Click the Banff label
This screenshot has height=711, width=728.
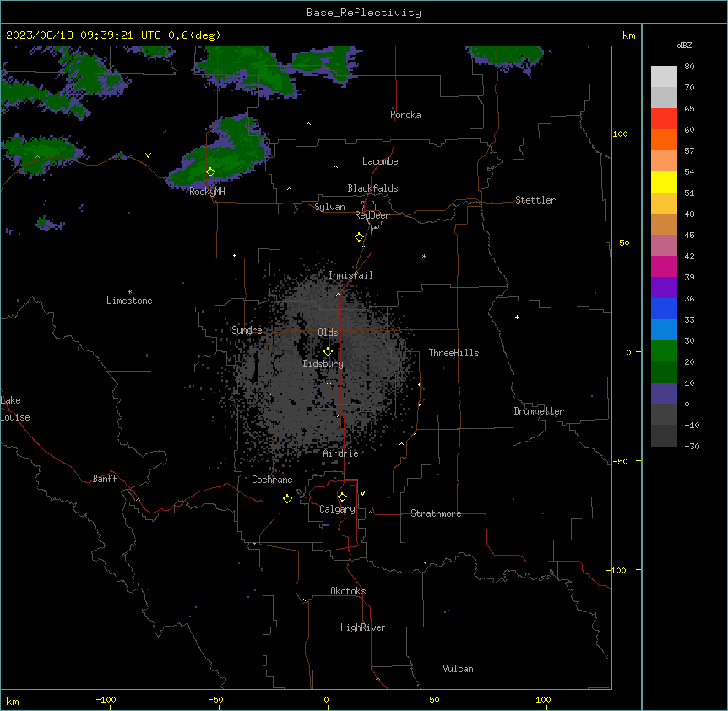105,479
